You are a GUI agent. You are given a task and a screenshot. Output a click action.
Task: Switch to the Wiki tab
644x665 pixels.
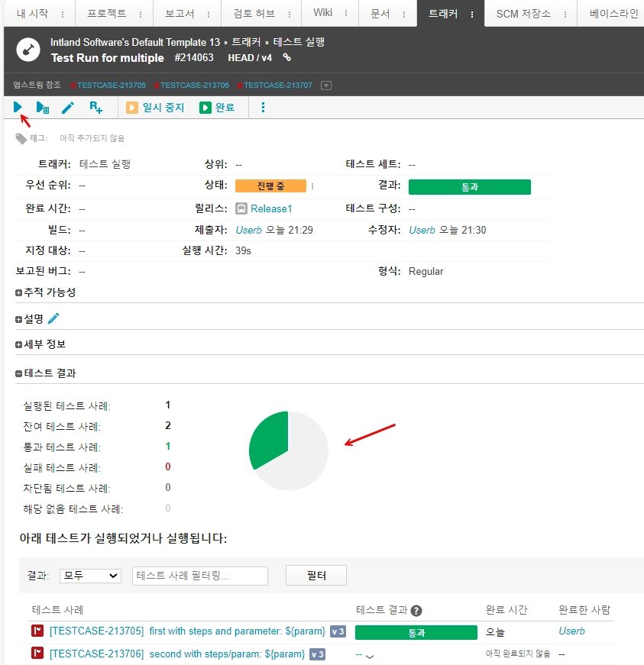point(323,13)
